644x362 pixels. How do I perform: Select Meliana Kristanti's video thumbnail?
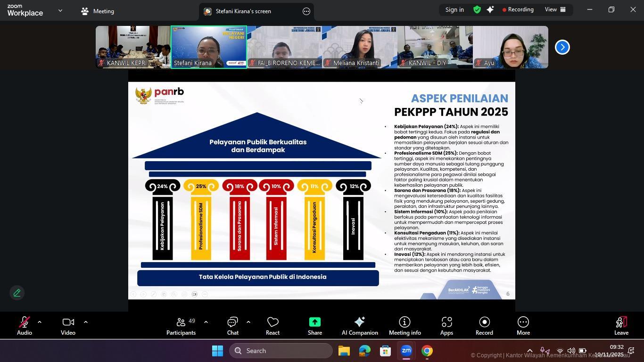(x=359, y=47)
